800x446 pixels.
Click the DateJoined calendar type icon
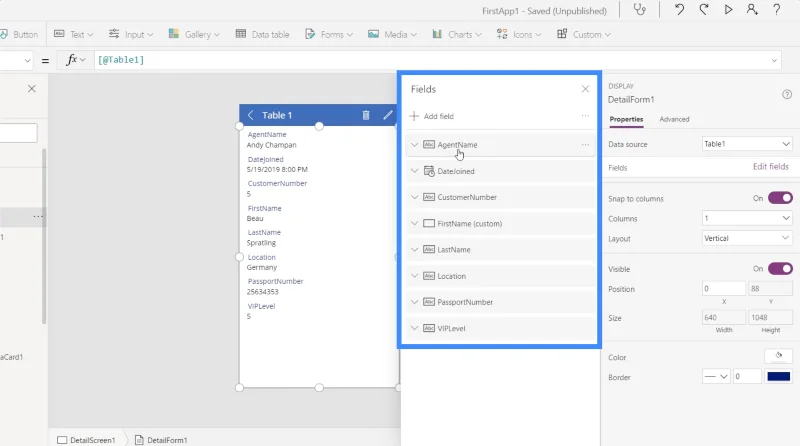click(x=429, y=171)
